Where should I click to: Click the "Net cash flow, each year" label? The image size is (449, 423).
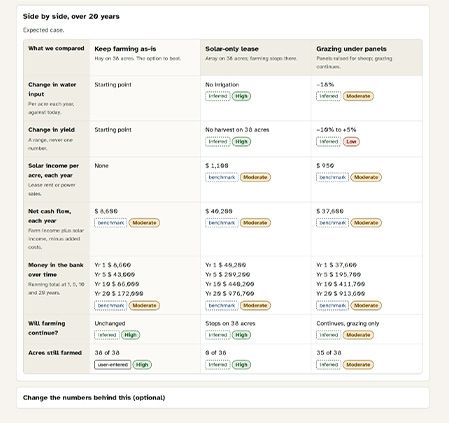point(49,216)
